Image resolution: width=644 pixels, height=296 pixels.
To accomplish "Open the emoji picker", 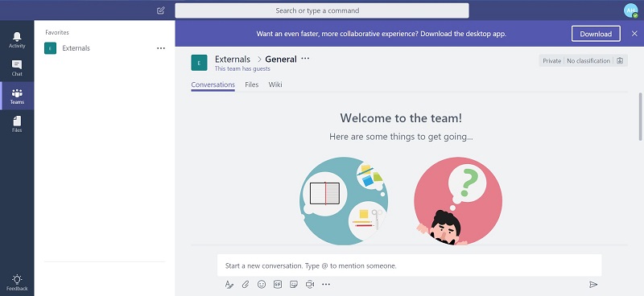I will pos(261,284).
